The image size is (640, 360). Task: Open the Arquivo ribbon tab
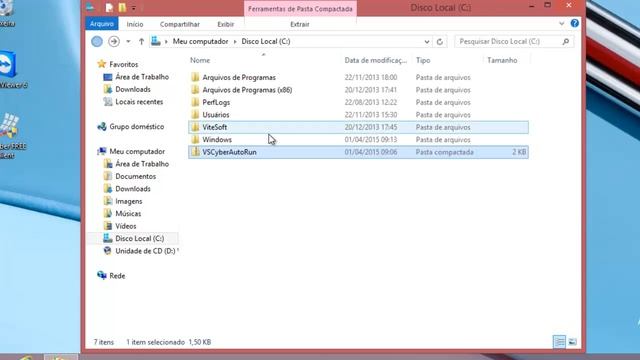102,24
